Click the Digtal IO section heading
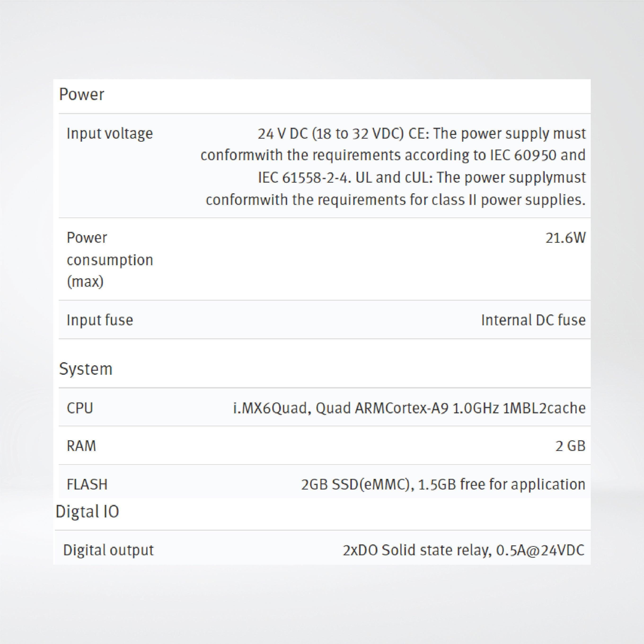644x644 pixels. click(87, 511)
